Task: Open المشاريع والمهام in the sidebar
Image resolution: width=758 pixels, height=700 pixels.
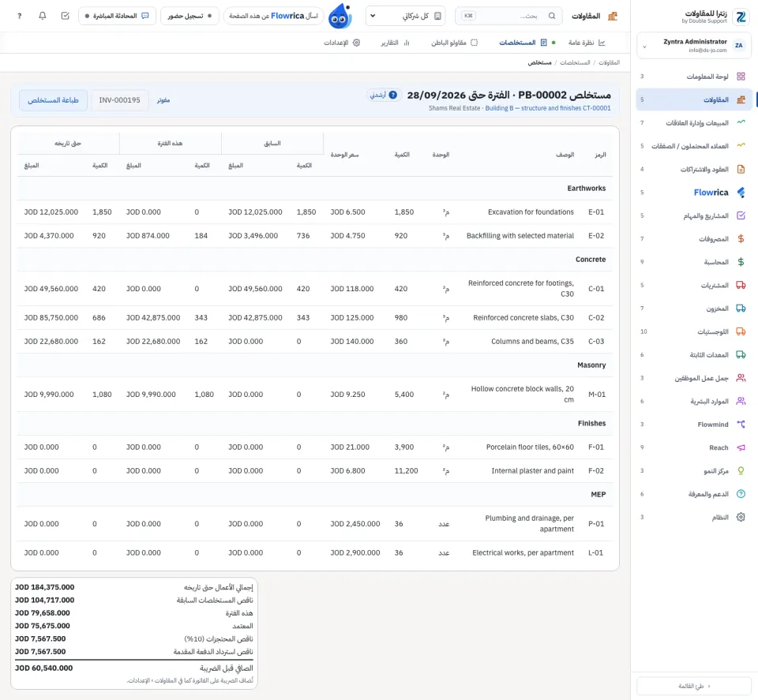Action: [694, 215]
